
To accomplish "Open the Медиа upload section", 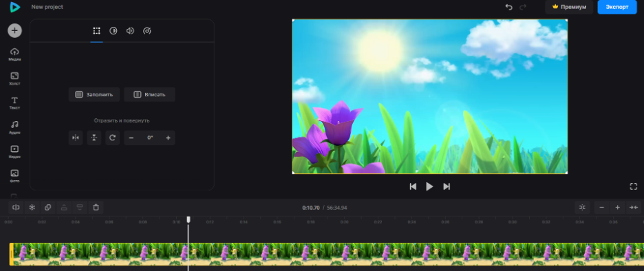I will (14, 54).
